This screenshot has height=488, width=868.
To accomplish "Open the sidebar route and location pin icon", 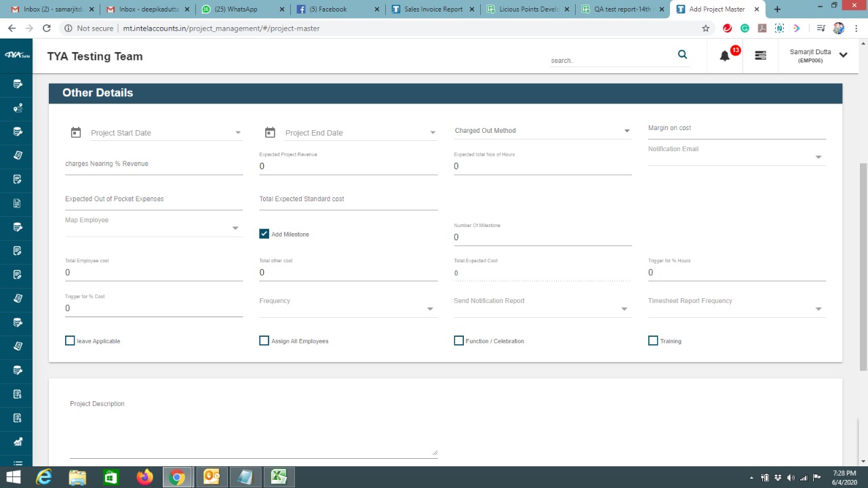I will tap(18, 108).
